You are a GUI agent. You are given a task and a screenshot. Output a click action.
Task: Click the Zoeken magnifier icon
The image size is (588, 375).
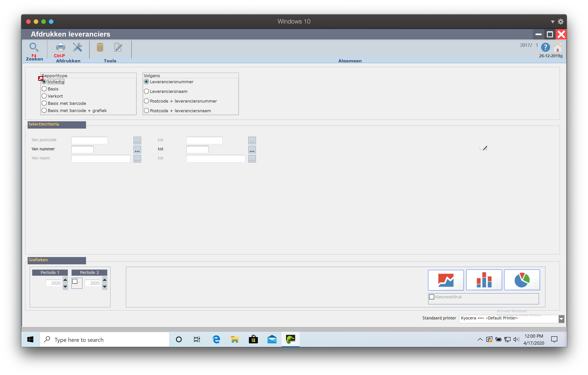34,47
